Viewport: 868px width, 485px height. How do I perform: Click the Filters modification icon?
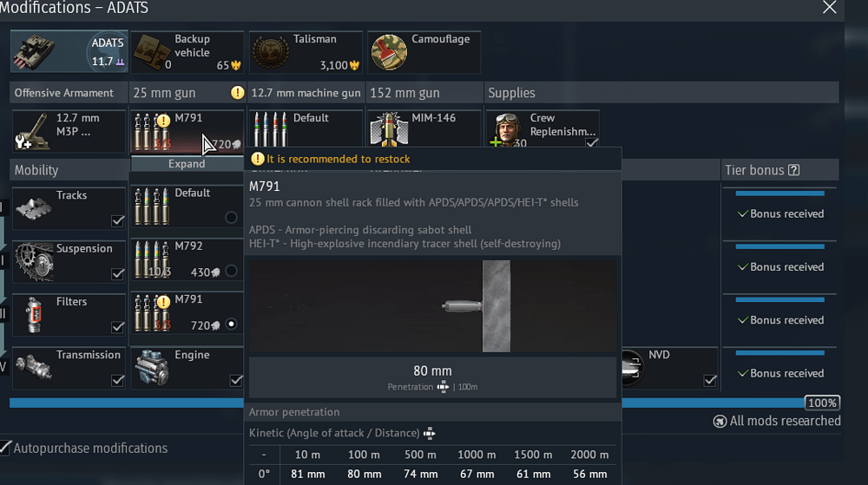click(33, 316)
